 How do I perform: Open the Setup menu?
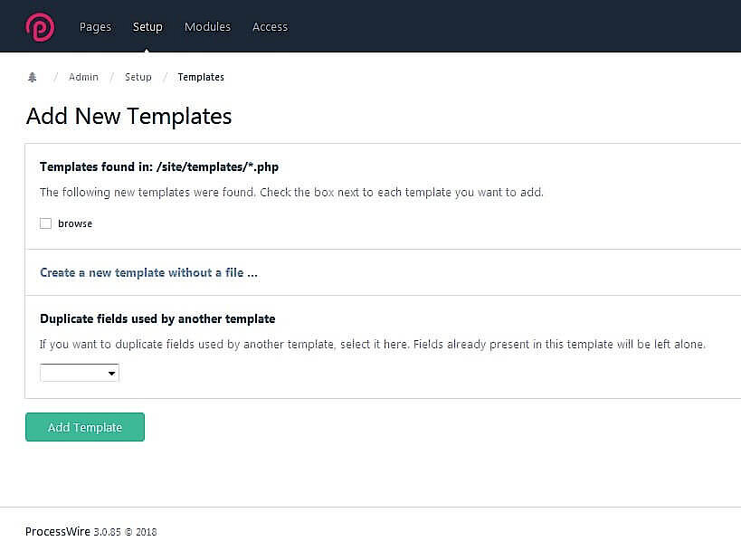pos(147,27)
